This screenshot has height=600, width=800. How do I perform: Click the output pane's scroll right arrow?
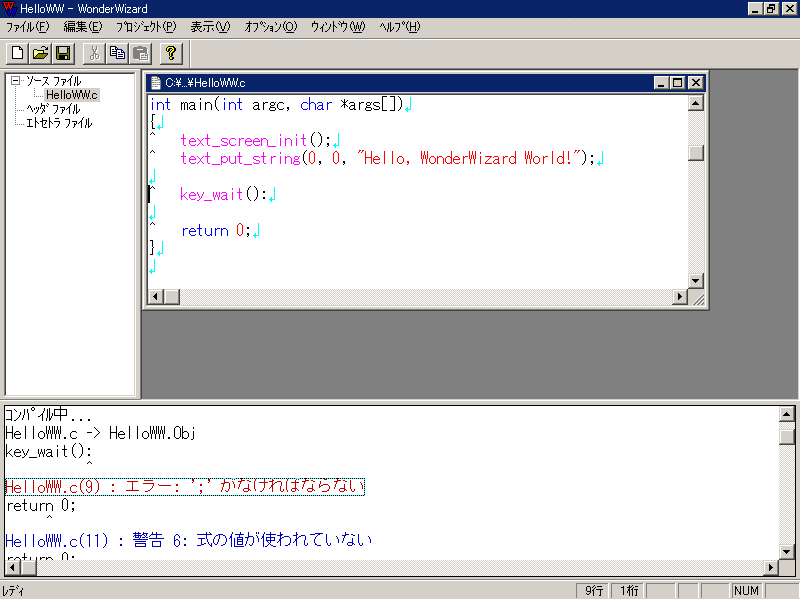click(x=771, y=567)
